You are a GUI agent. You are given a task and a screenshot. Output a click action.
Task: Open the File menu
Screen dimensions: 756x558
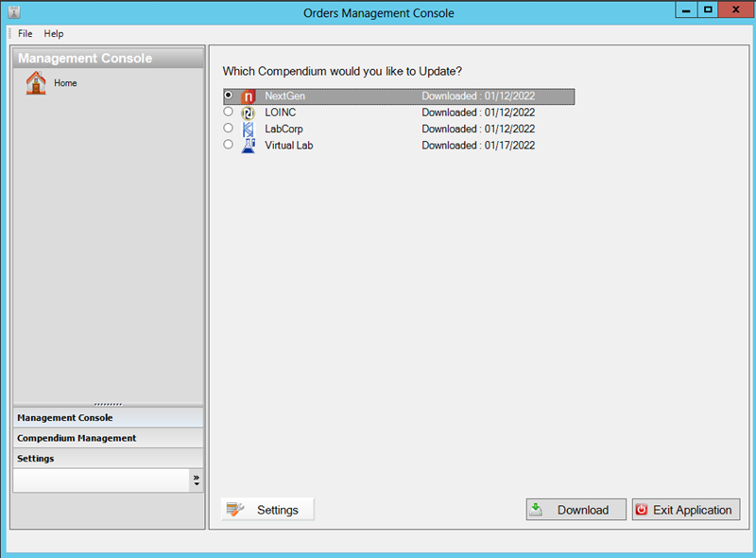26,33
